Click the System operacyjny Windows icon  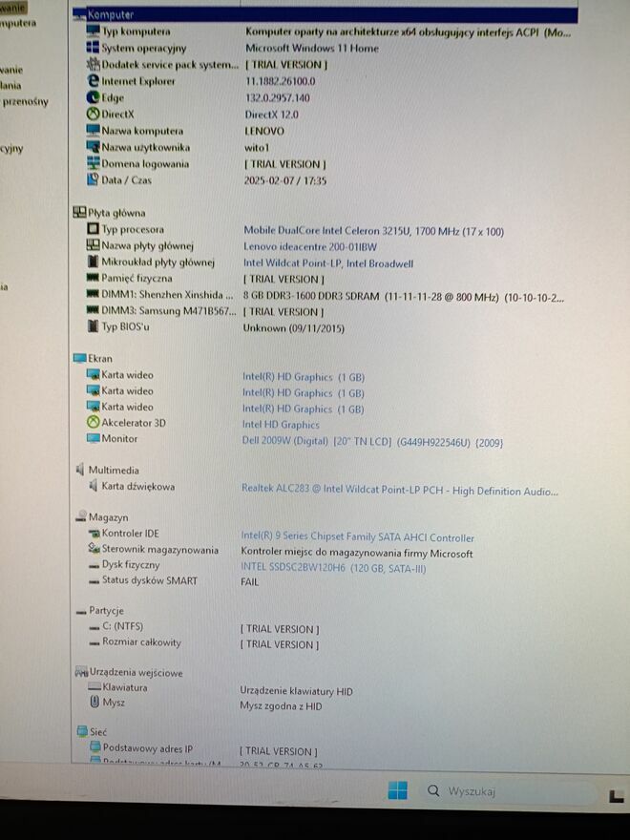point(94,48)
